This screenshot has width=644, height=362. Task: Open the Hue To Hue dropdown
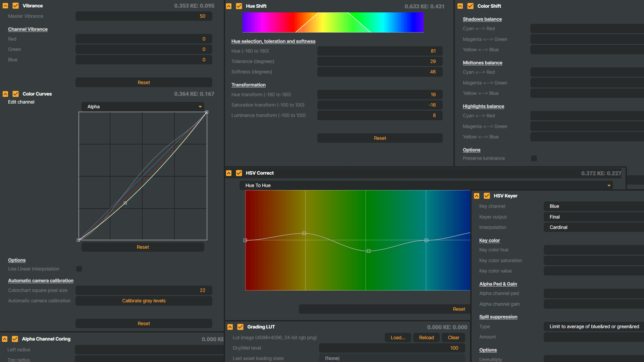[426, 185]
